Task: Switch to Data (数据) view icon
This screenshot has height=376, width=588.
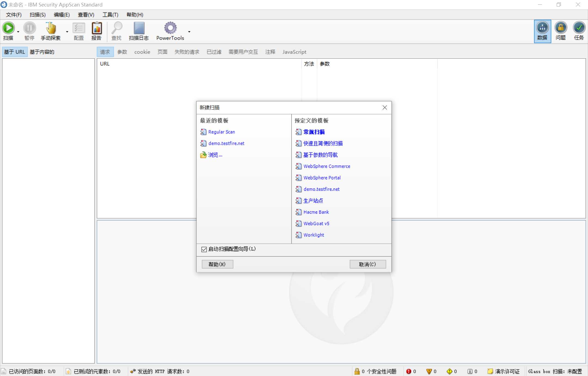Action: click(542, 28)
